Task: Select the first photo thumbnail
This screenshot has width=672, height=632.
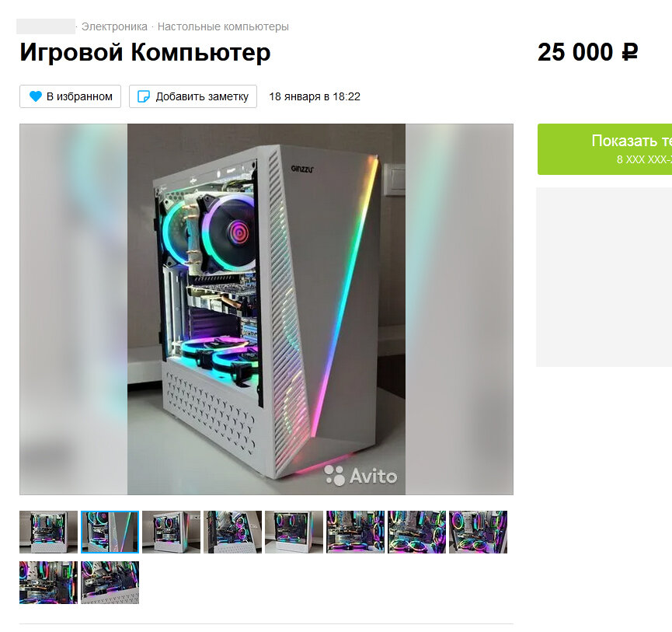Action: [x=48, y=532]
